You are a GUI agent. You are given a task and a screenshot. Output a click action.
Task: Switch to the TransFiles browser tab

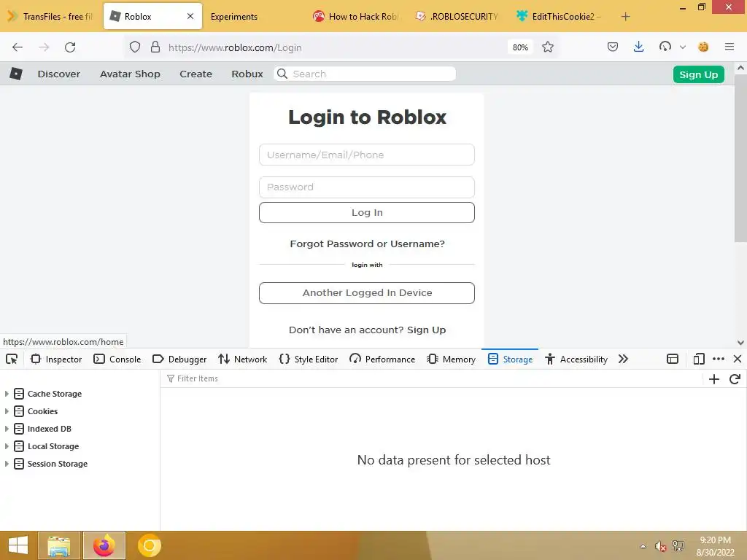pos(52,17)
